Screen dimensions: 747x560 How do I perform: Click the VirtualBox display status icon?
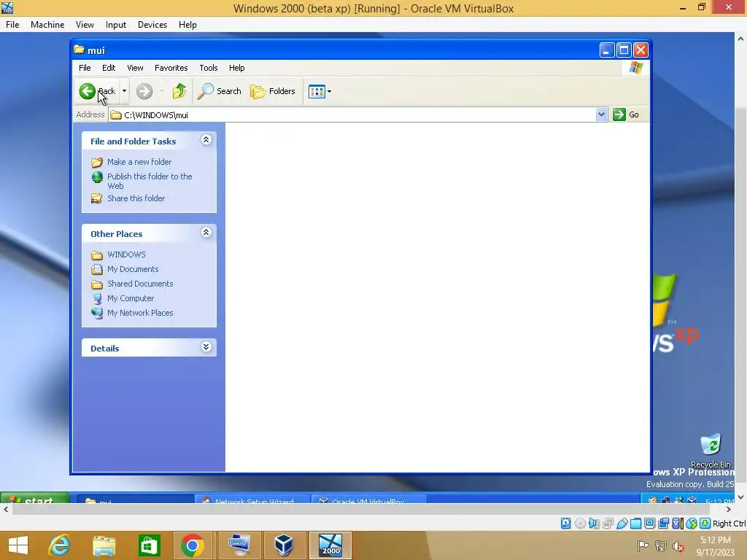pos(649,524)
